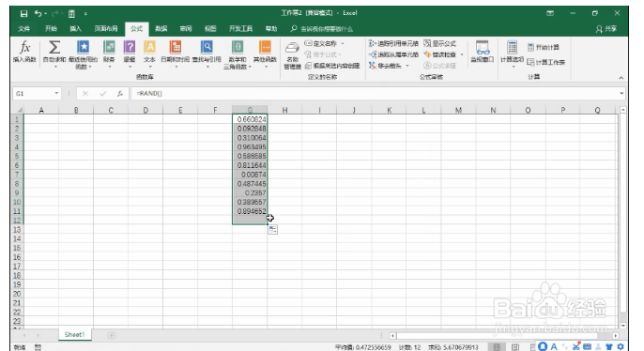Open the 逻辑 logical functions library
This screenshot has height=351, width=644.
[x=130, y=53]
